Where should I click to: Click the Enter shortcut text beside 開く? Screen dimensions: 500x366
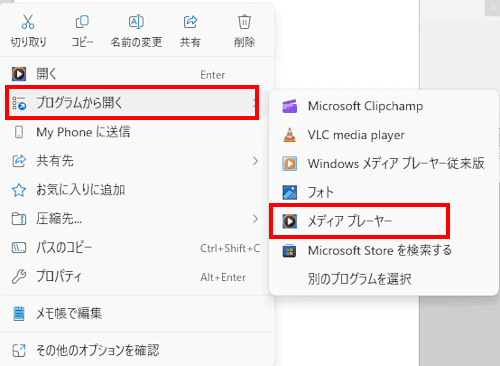pyautogui.click(x=213, y=75)
